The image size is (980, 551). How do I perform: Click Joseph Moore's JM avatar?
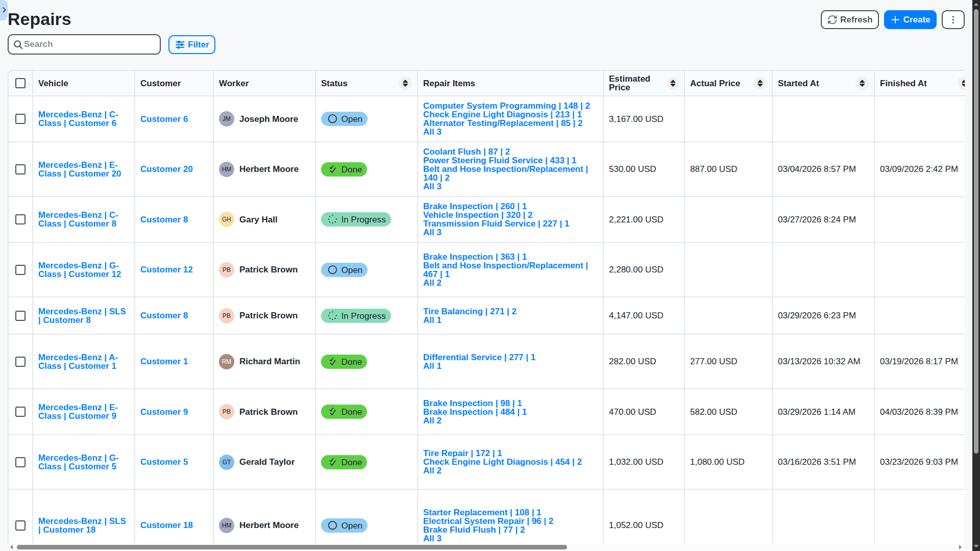226,119
